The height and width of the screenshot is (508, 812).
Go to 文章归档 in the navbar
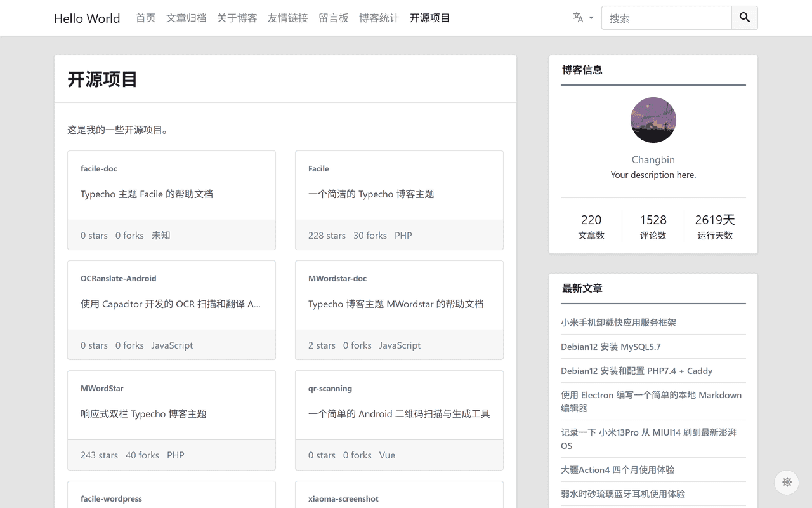pos(186,18)
